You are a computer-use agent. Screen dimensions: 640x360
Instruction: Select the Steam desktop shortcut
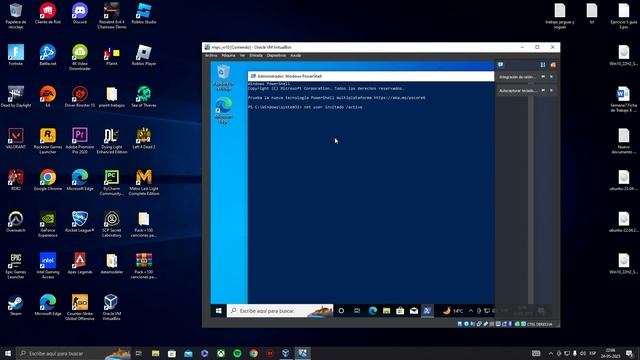pos(16,305)
